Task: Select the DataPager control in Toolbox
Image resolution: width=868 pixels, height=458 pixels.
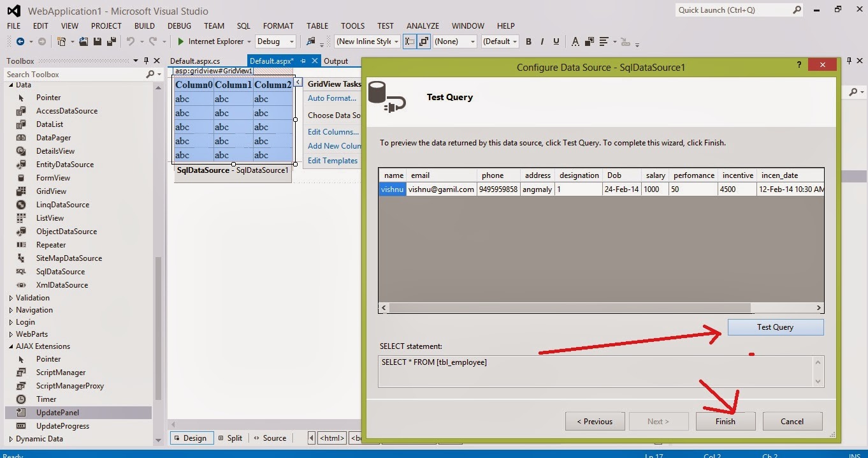Action: point(54,138)
